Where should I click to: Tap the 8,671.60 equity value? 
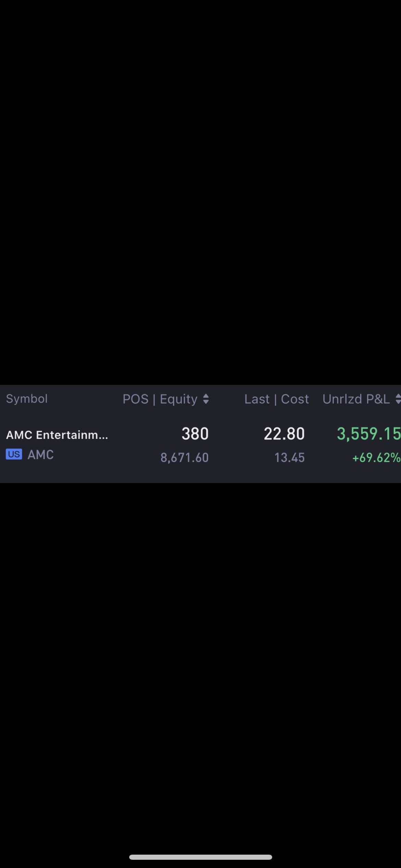(x=185, y=458)
